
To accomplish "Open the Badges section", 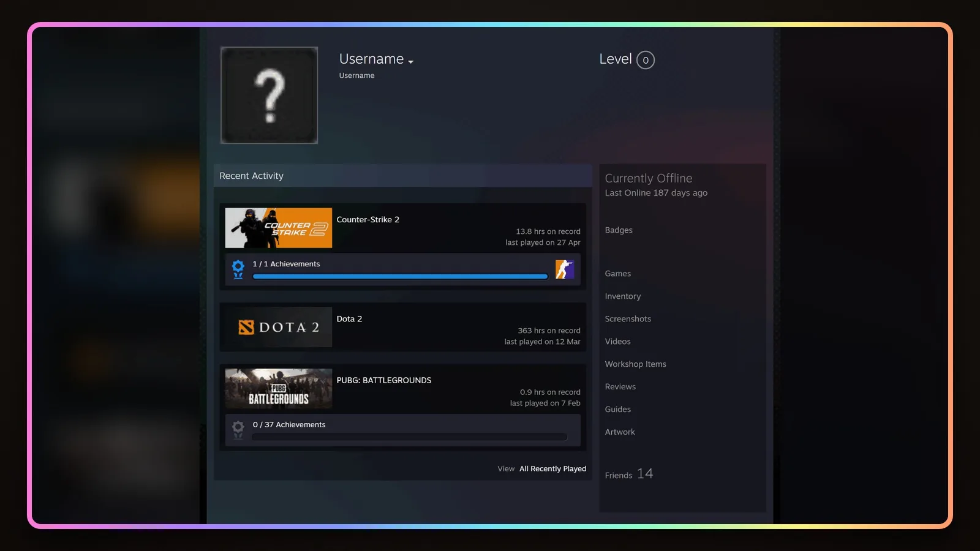I will tap(619, 230).
